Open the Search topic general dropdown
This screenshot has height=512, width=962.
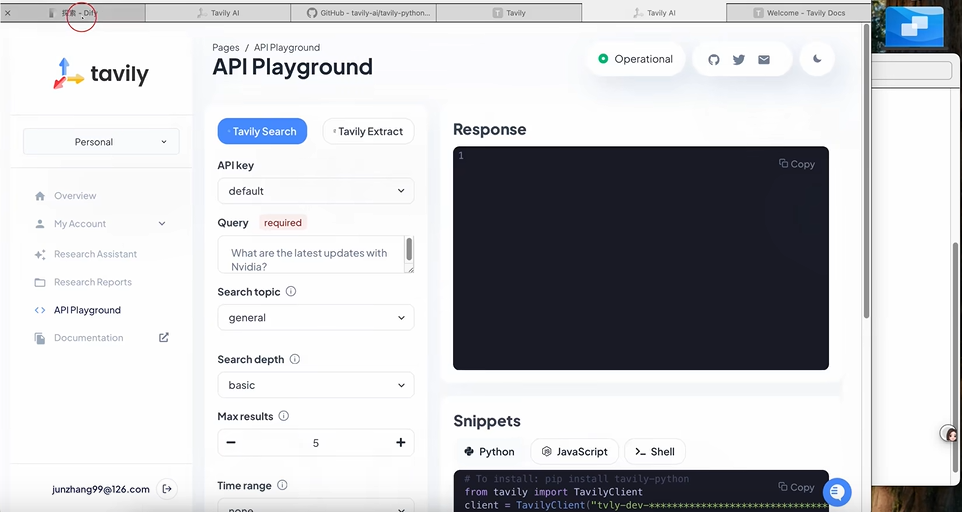[316, 318]
